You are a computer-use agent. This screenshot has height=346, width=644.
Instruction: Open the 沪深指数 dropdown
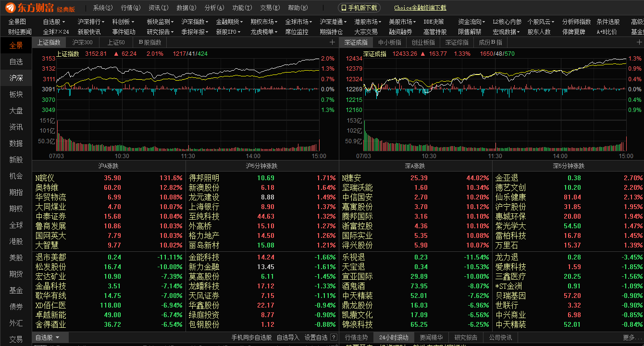(194, 21)
